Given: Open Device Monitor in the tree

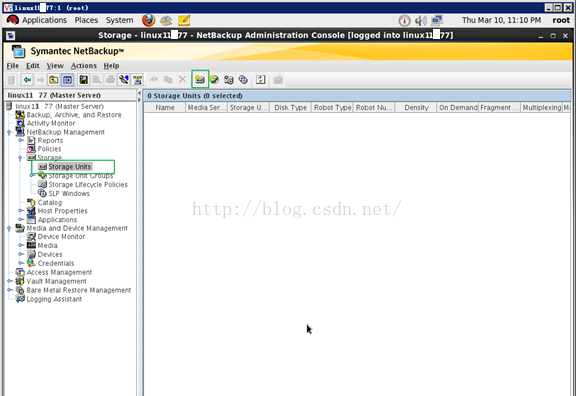Looking at the screenshot, I should [x=61, y=237].
